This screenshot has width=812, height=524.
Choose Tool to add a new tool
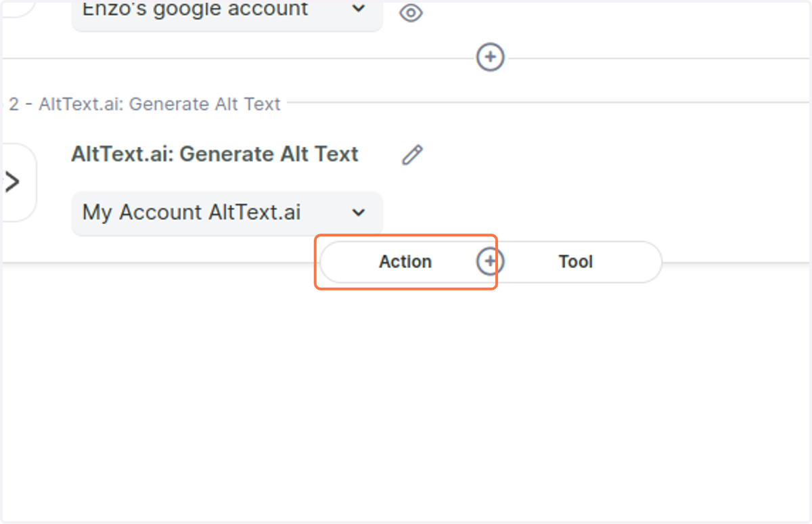[x=576, y=262]
